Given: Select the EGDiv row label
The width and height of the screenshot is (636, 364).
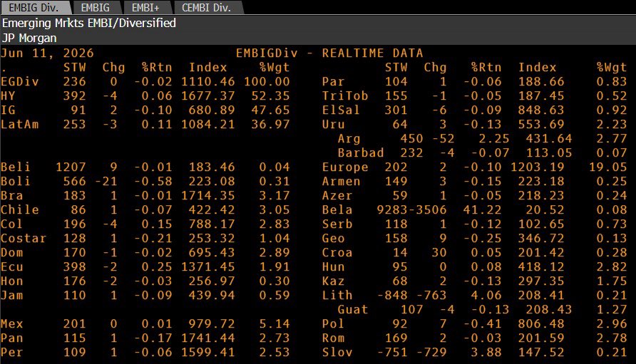Looking at the screenshot, I should click(20, 81).
